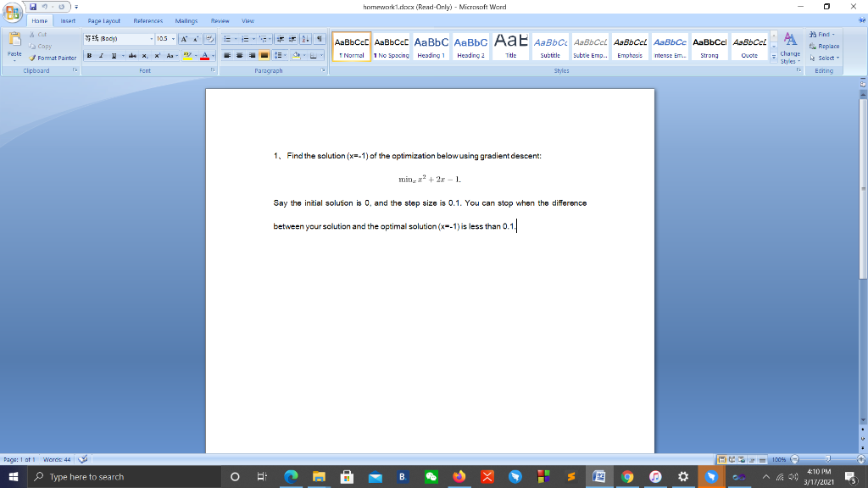Open the font size dropdown
Screen dimensions: 868x488
[x=173, y=38]
